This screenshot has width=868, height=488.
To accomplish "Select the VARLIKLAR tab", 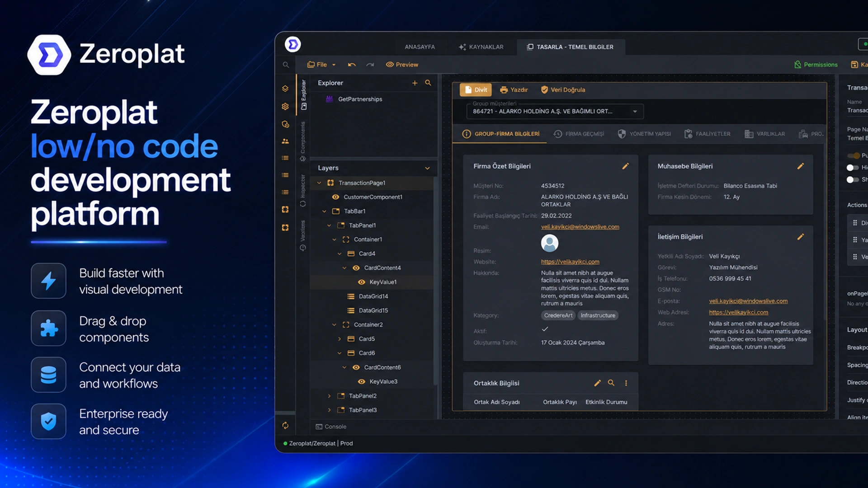I will pyautogui.click(x=765, y=134).
